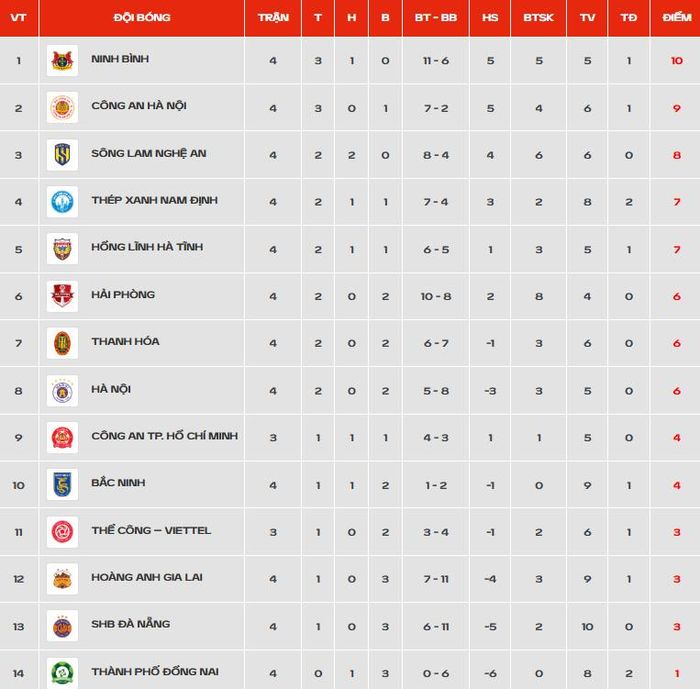Image resolution: width=700 pixels, height=689 pixels.
Task: Click the BT - BB column header
Action: click(436, 17)
